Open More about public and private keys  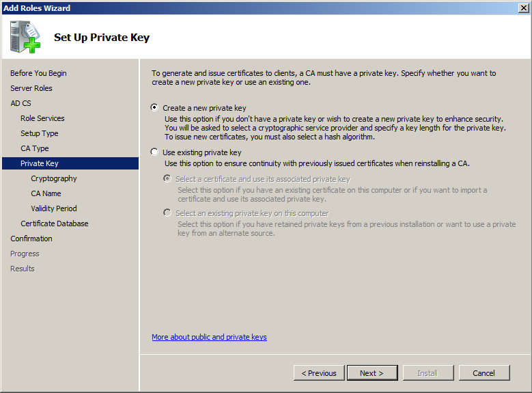(209, 337)
